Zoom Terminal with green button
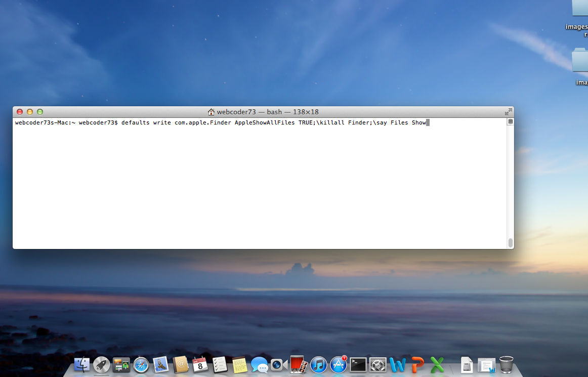This screenshot has height=377, width=588. coord(40,112)
